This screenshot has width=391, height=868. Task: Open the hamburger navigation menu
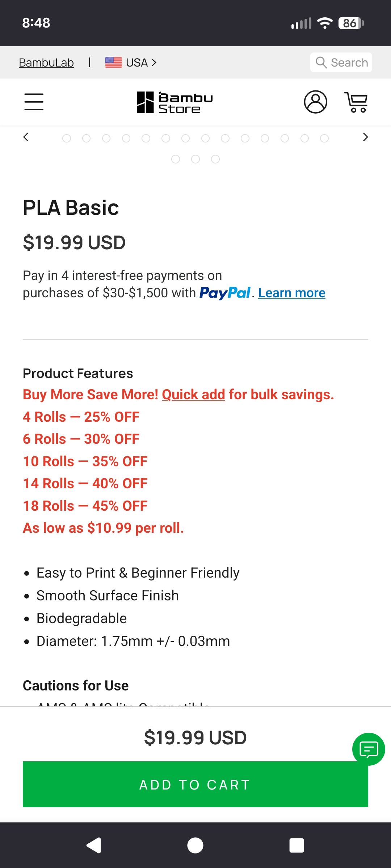click(34, 102)
